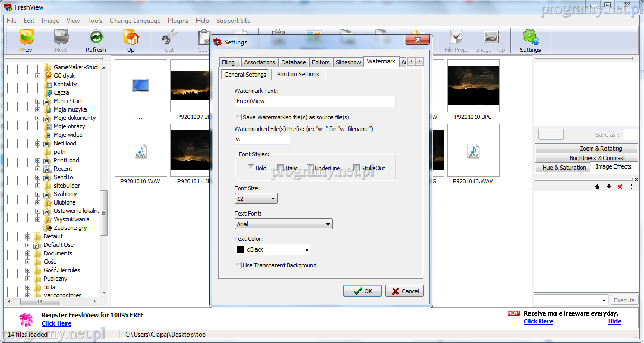Expand the Documents folder tree node

point(28,253)
